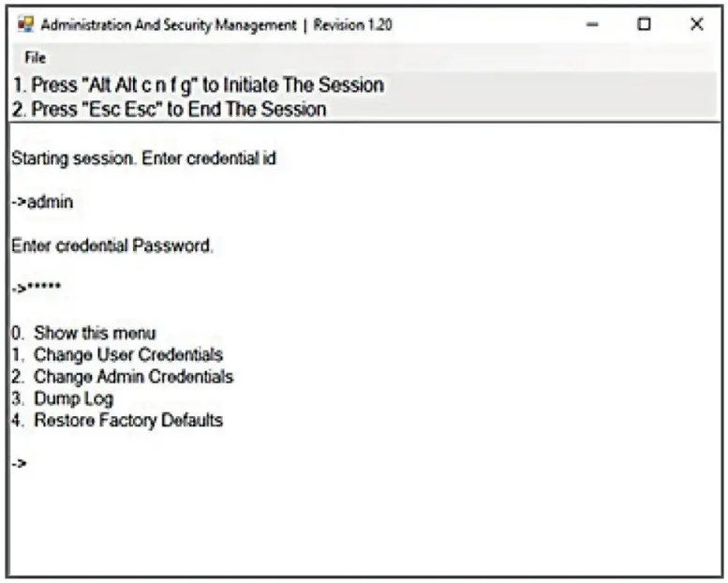
Task: Click the "->admin" credential id entry
Action: [42, 202]
